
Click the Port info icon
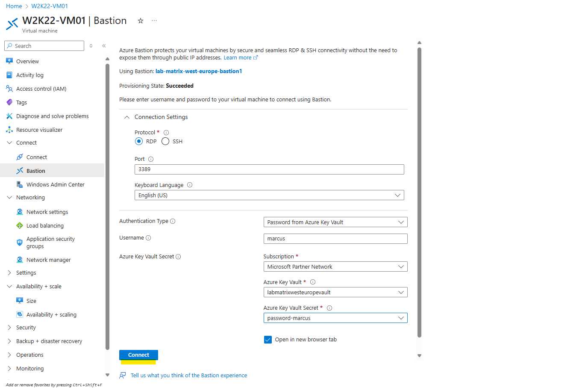click(x=151, y=159)
